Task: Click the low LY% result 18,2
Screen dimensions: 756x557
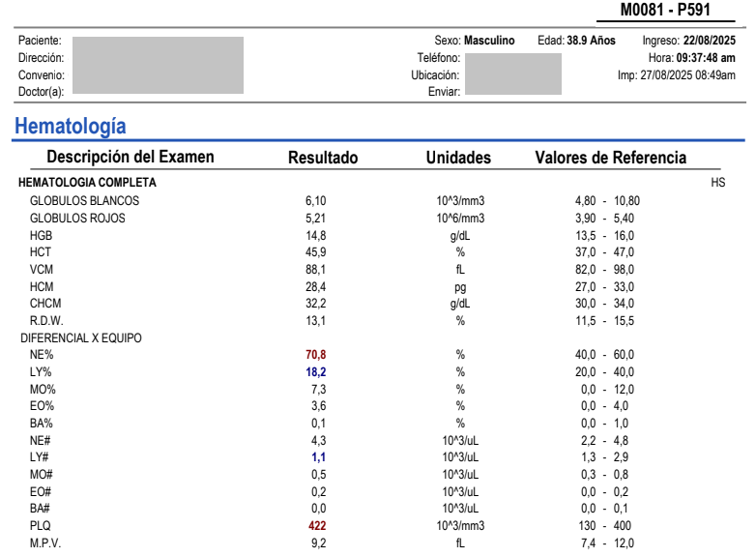Action: (x=316, y=372)
